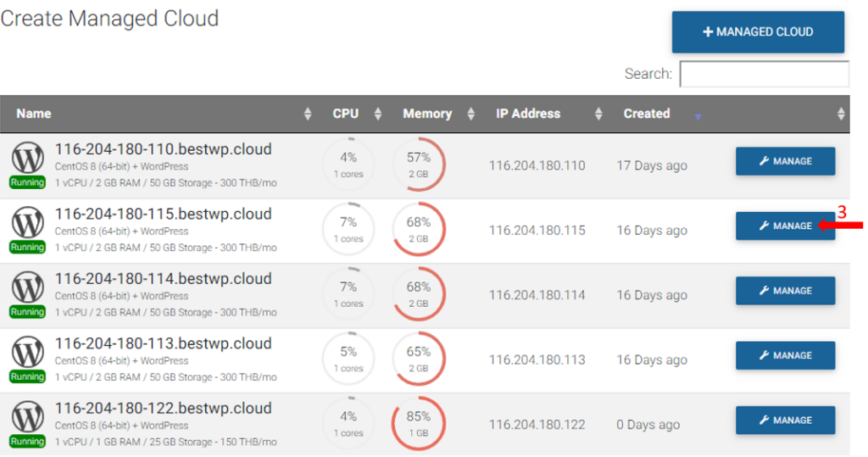868x457 pixels.
Task: Manage the 116-204-180-115.bestwp.cloud server
Action: click(x=785, y=226)
